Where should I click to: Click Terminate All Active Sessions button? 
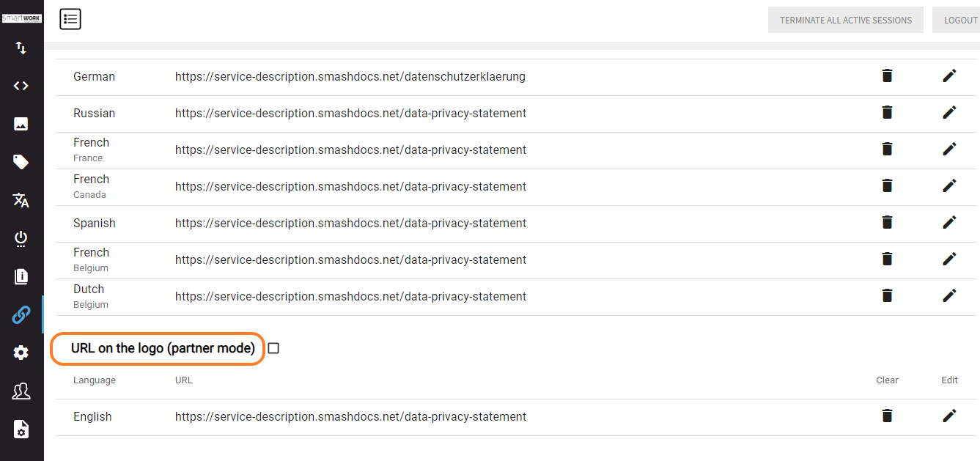pos(846,20)
